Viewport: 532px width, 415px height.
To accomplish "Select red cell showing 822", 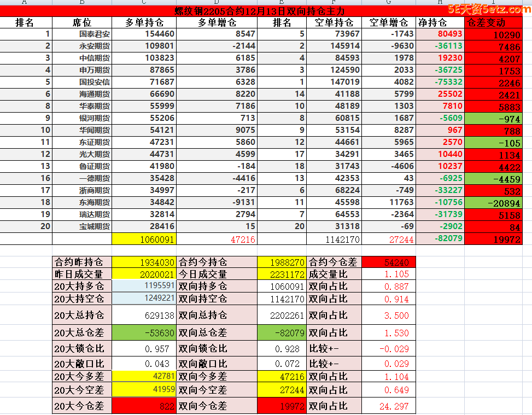I will pos(144,406).
